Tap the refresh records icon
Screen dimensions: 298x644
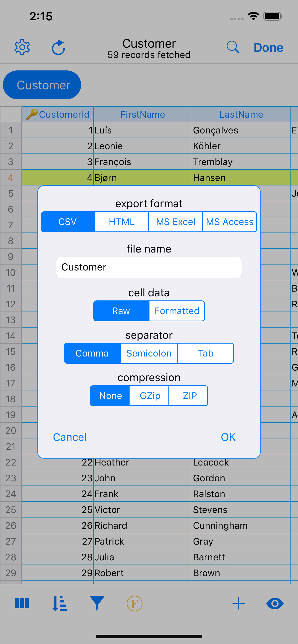tap(58, 47)
